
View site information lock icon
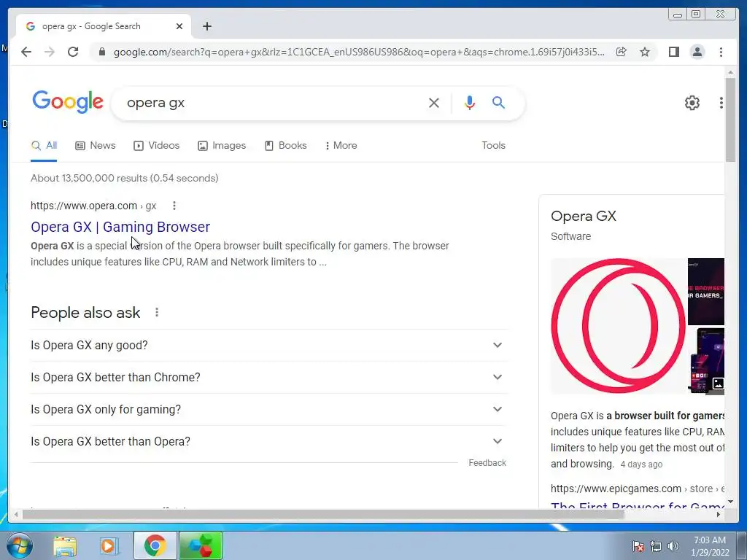(x=101, y=52)
